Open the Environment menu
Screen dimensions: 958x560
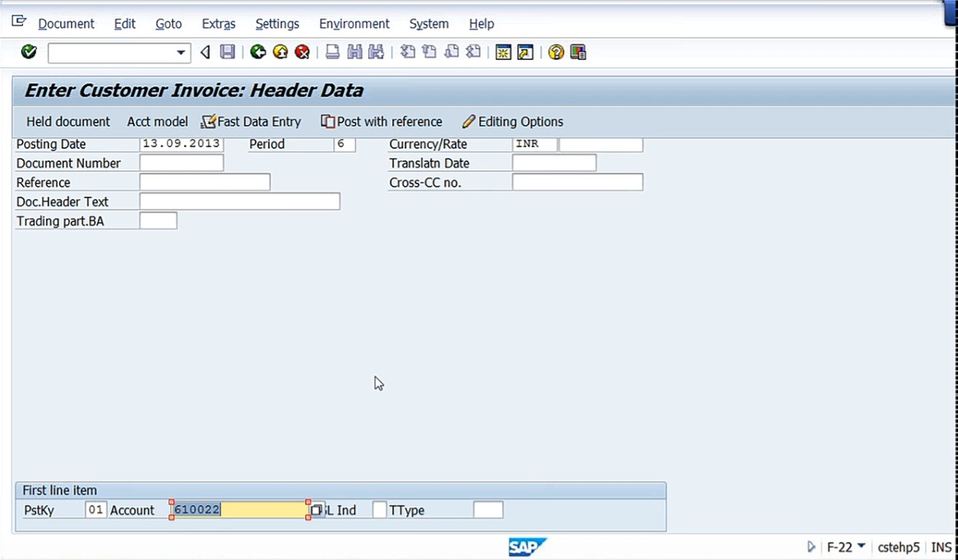click(x=354, y=24)
